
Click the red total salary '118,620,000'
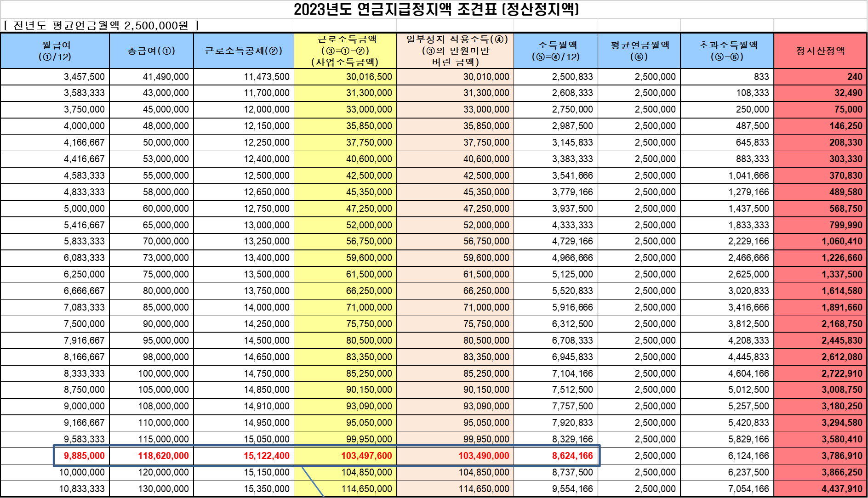pos(163,456)
